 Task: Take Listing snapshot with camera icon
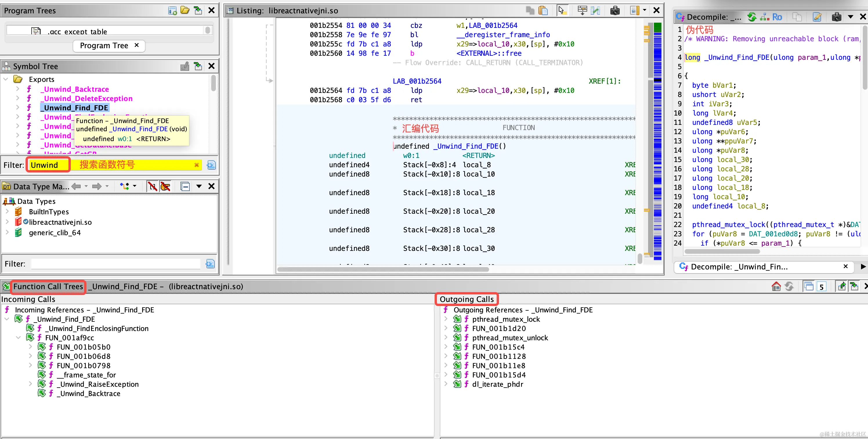click(615, 10)
